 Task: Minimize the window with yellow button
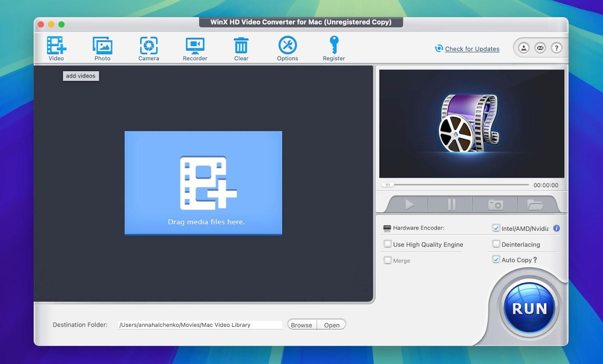point(51,24)
